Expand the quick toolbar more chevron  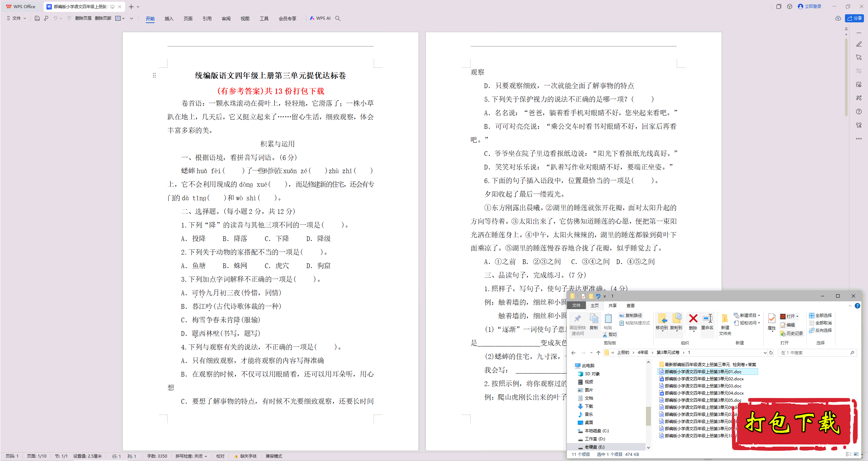[132, 18]
